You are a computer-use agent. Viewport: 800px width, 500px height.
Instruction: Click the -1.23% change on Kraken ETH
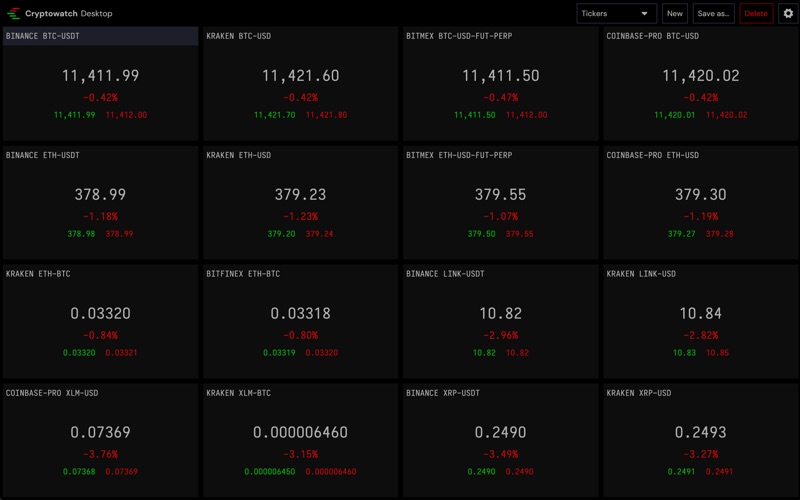point(301,216)
